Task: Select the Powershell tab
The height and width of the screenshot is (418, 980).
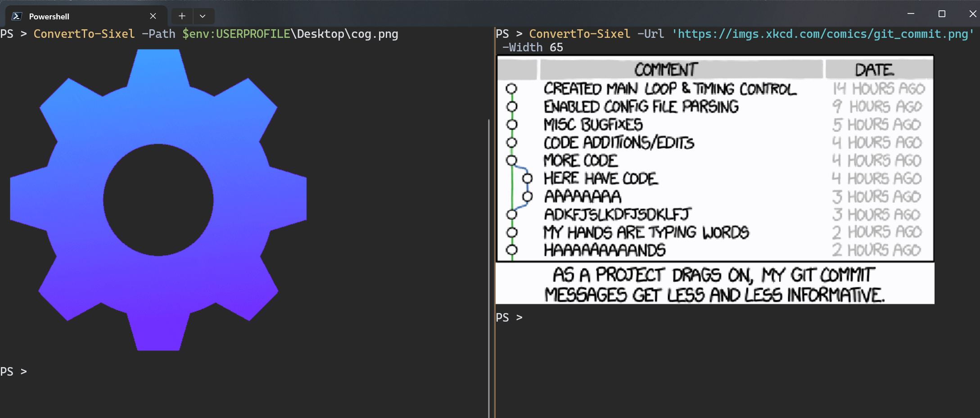Action: [x=86, y=16]
